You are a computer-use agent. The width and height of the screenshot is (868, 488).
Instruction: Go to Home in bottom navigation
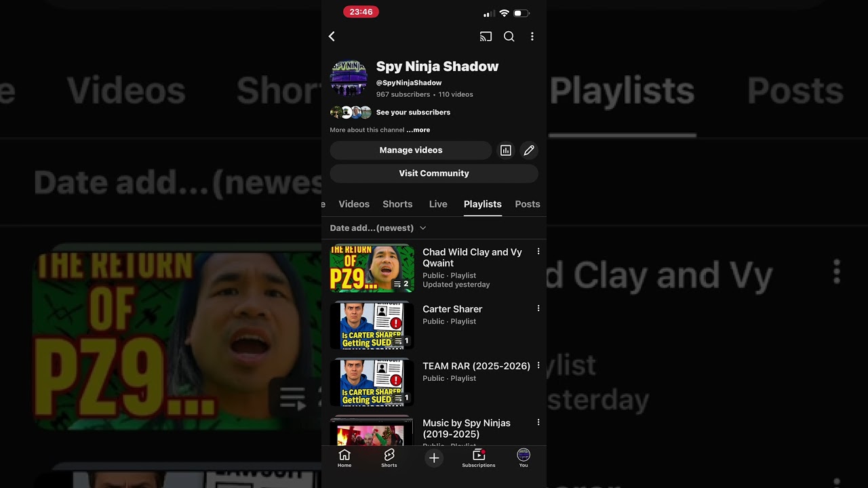[x=344, y=459]
